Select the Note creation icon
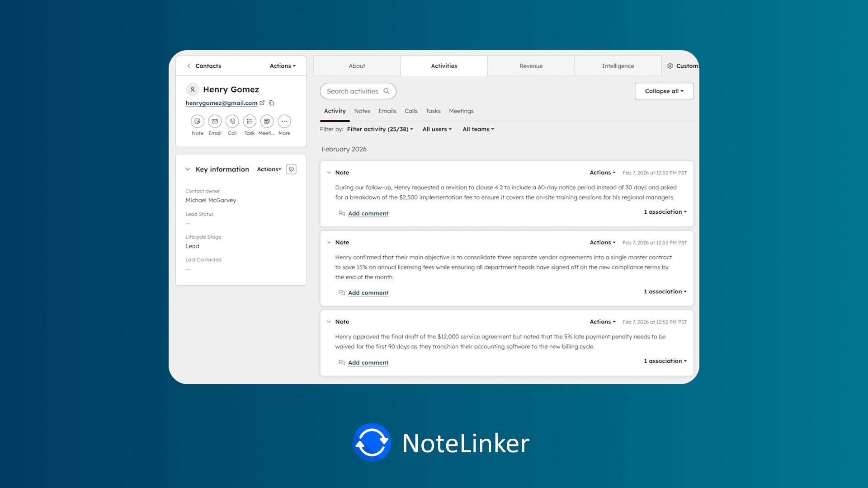Screen dimensions: 868x488 (x=197, y=121)
